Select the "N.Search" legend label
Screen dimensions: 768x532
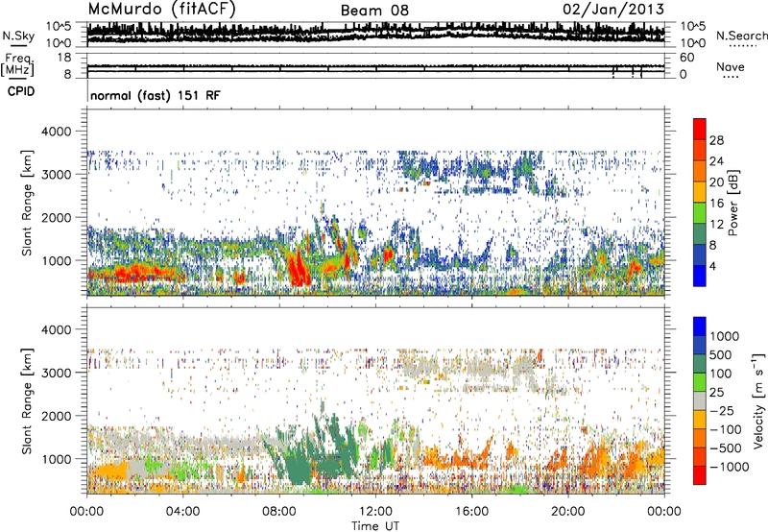click(x=741, y=36)
